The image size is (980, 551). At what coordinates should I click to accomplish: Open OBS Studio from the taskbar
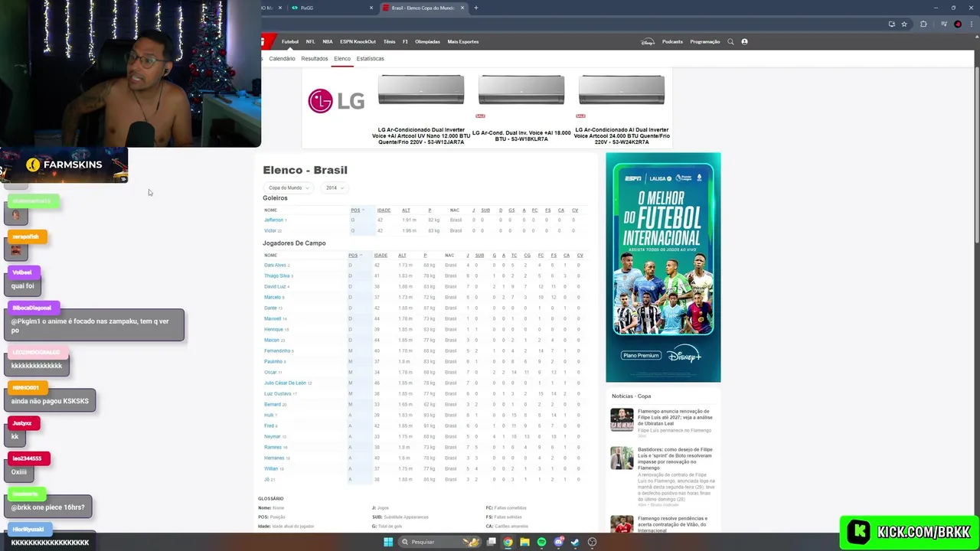pos(592,542)
